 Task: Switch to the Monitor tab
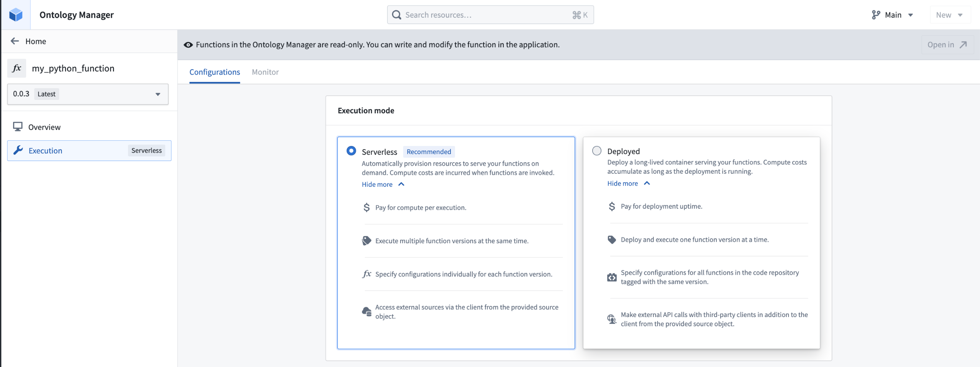(x=265, y=72)
